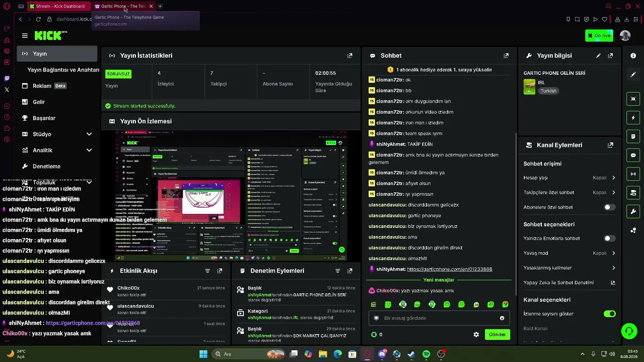Click the broadcast signal icon in right rail
Image resolution: width=644 pixels, height=362 pixels.
(x=633, y=174)
